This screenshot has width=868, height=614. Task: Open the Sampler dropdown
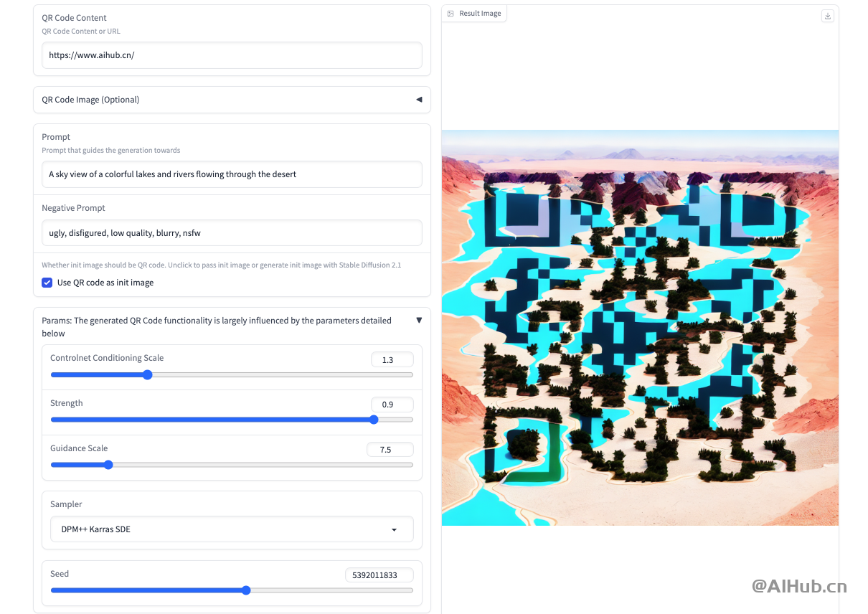(x=232, y=529)
